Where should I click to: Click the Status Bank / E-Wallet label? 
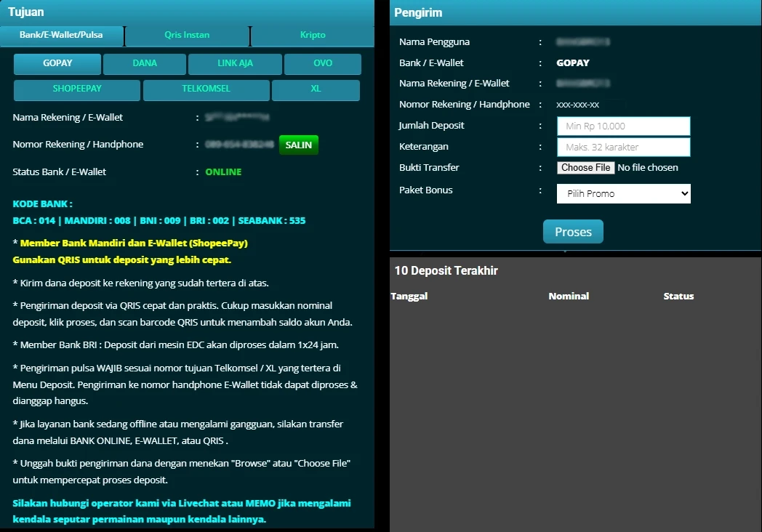[60, 172]
